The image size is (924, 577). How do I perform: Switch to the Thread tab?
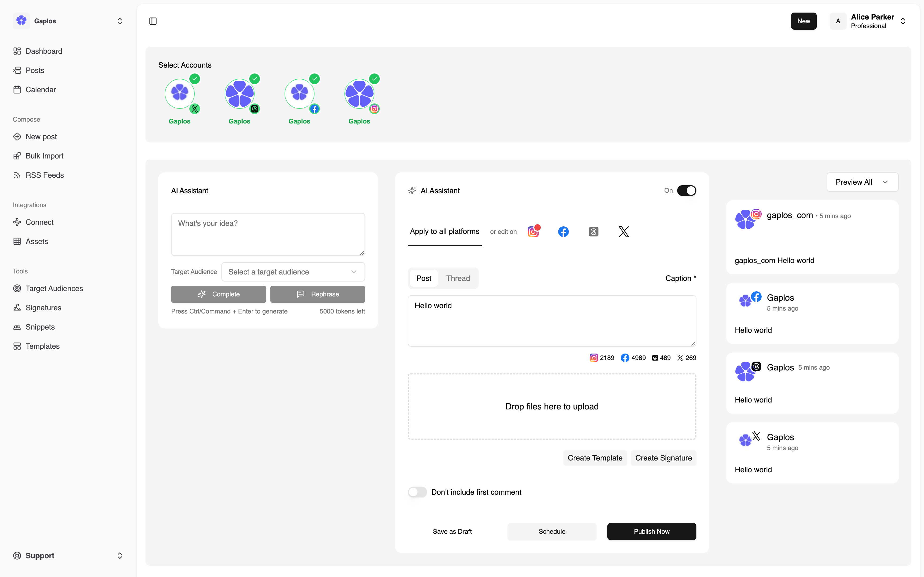click(458, 278)
